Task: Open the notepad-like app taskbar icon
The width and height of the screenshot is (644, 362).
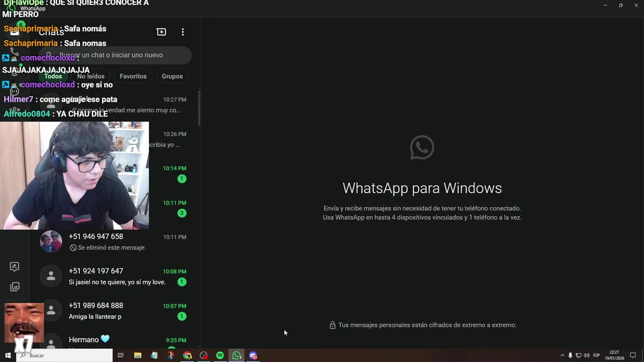Action: (x=154, y=355)
